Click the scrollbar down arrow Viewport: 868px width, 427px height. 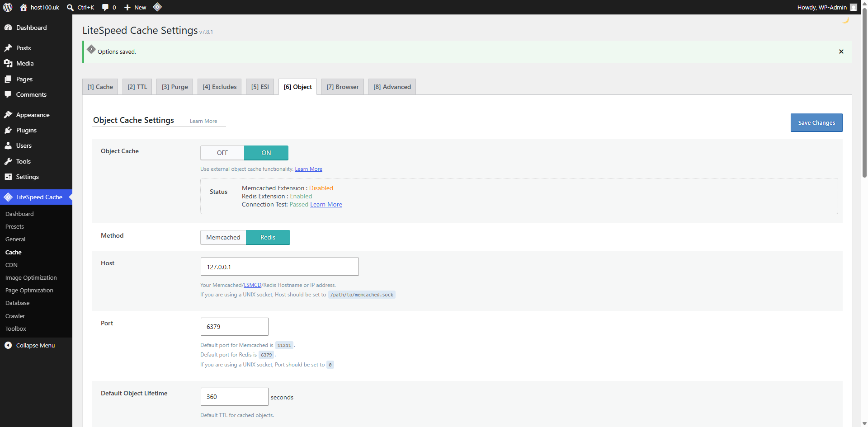pyautogui.click(x=864, y=423)
